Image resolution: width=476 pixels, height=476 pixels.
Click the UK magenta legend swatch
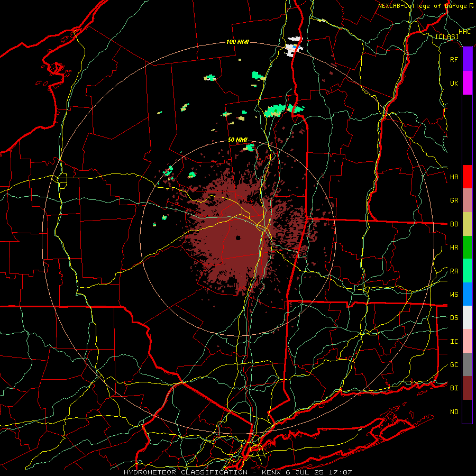[x=467, y=83]
